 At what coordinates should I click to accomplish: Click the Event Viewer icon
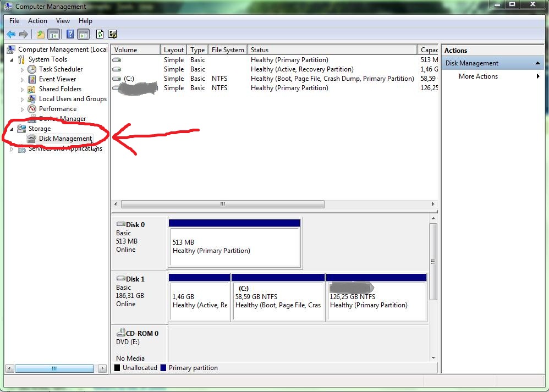click(32, 79)
